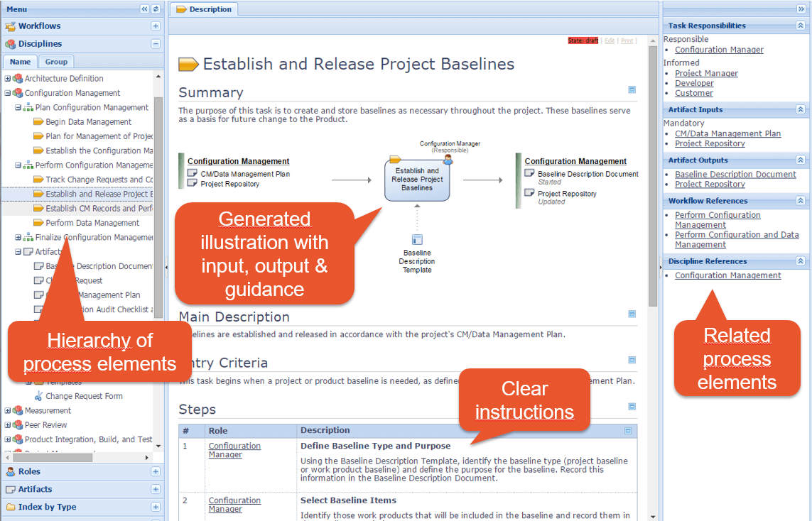
Task: Expand the Roles section plus button
Action: tap(156, 471)
